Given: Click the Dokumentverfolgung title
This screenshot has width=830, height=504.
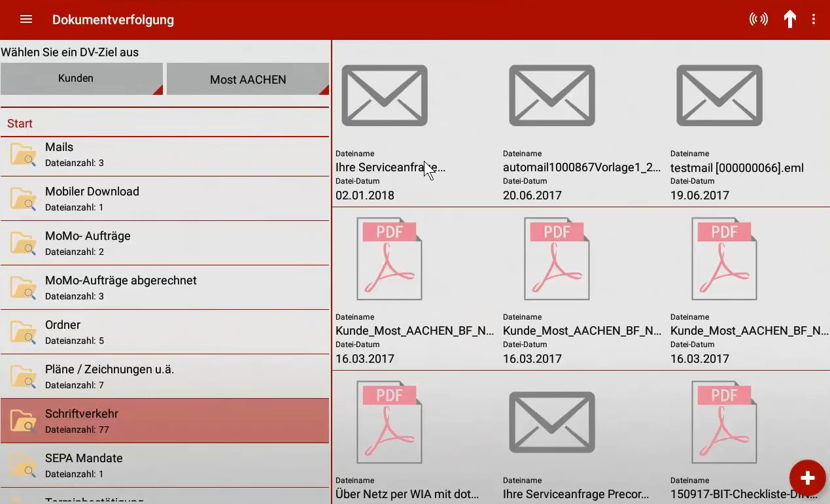Looking at the screenshot, I should [113, 20].
